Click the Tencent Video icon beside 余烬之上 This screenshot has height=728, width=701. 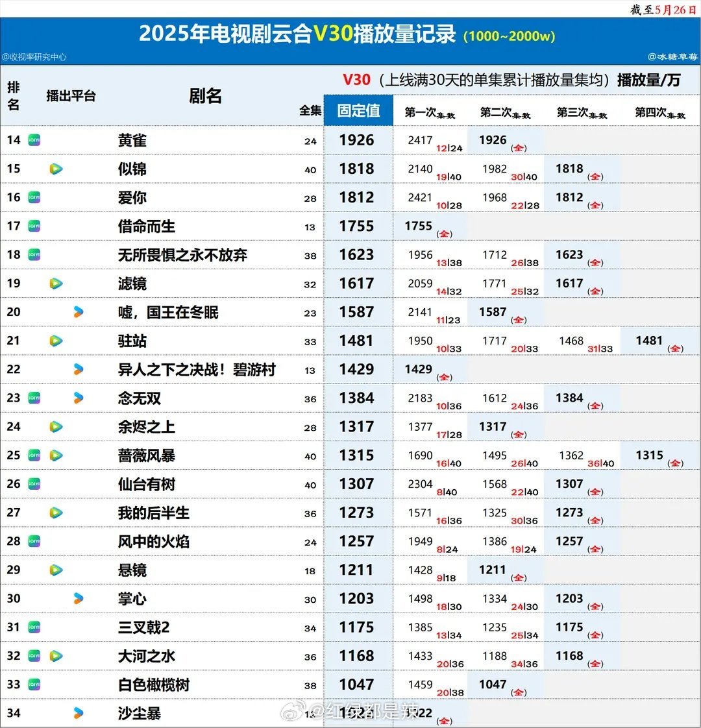click(56, 427)
